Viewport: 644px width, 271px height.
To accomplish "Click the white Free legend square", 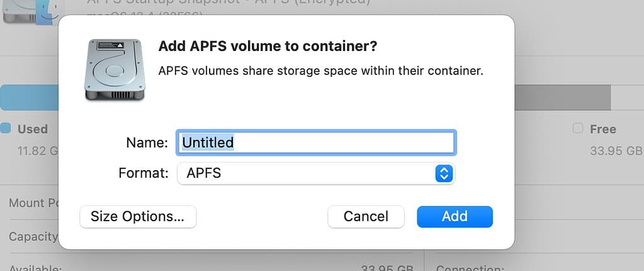I will (x=578, y=129).
